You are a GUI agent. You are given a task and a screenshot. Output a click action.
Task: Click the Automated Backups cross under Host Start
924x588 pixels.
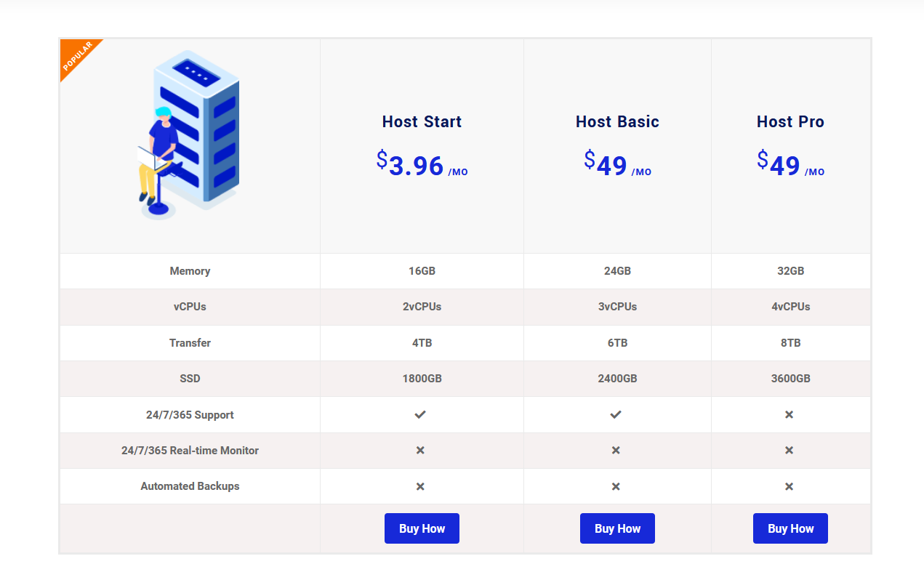[420, 486]
